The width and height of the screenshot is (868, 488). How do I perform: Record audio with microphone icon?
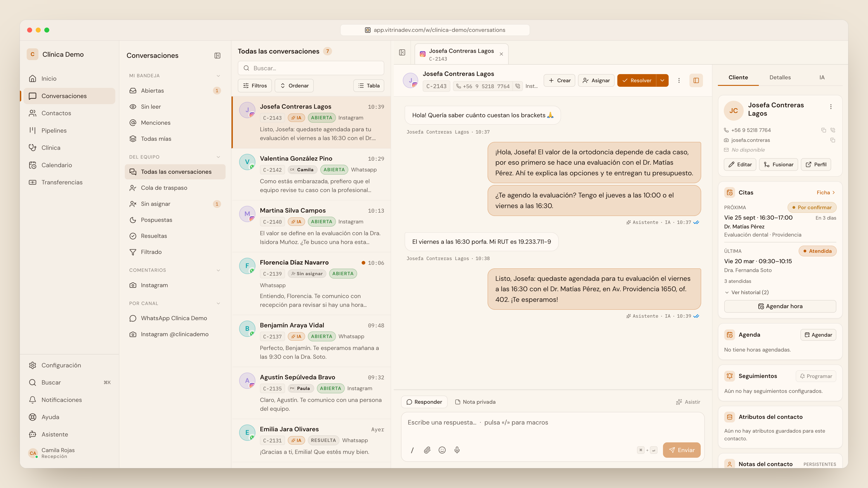tap(457, 450)
